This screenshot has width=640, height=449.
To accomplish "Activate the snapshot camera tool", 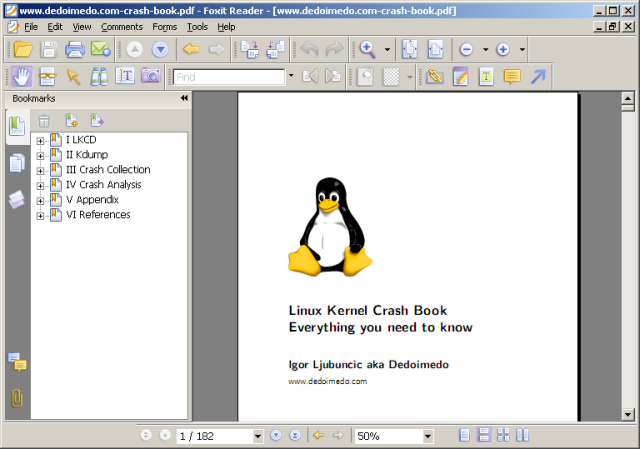I will pyautogui.click(x=151, y=76).
